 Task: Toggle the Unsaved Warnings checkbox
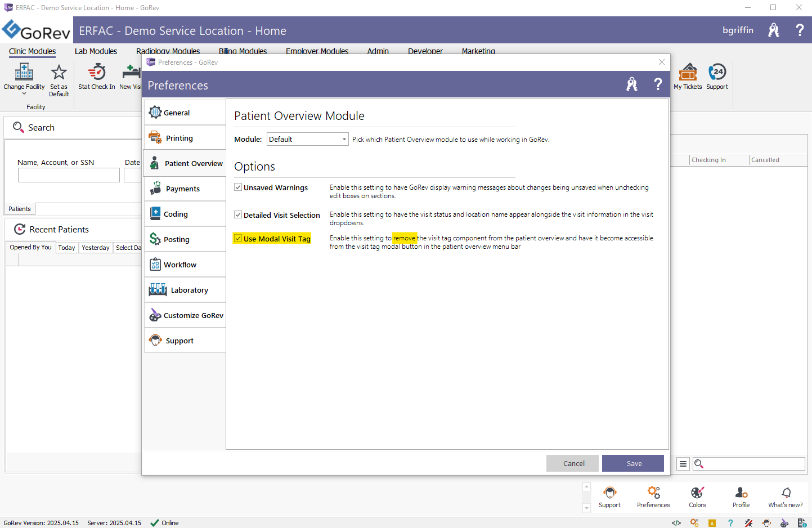[238, 187]
